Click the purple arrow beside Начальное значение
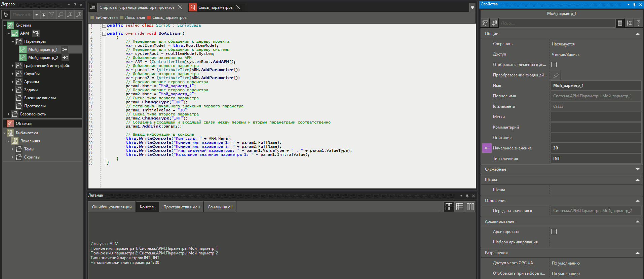Image resolution: width=644 pixels, height=279 pixels. coord(487,148)
